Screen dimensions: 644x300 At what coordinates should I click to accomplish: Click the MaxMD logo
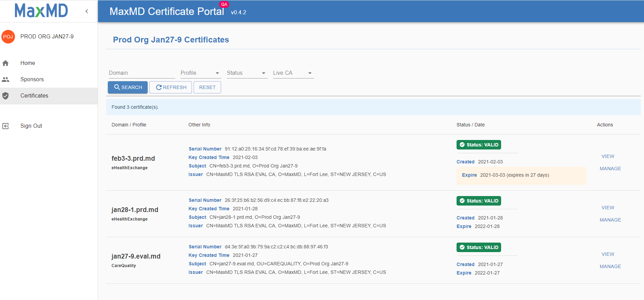41,11
